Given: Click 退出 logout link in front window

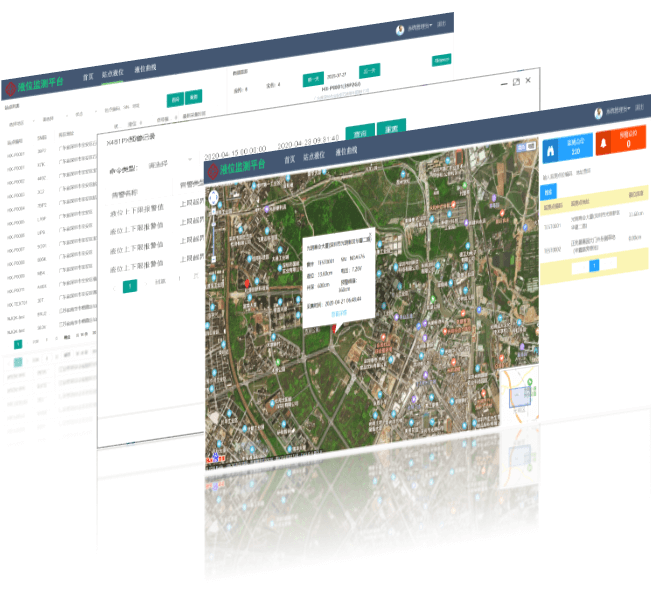Looking at the screenshot, I should 639,107.
